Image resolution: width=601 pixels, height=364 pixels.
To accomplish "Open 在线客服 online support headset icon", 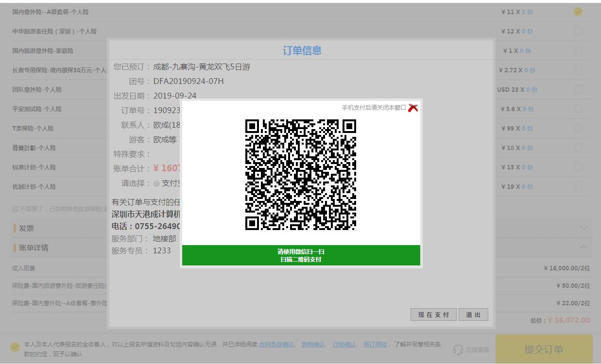I will [x=458, y=349].
